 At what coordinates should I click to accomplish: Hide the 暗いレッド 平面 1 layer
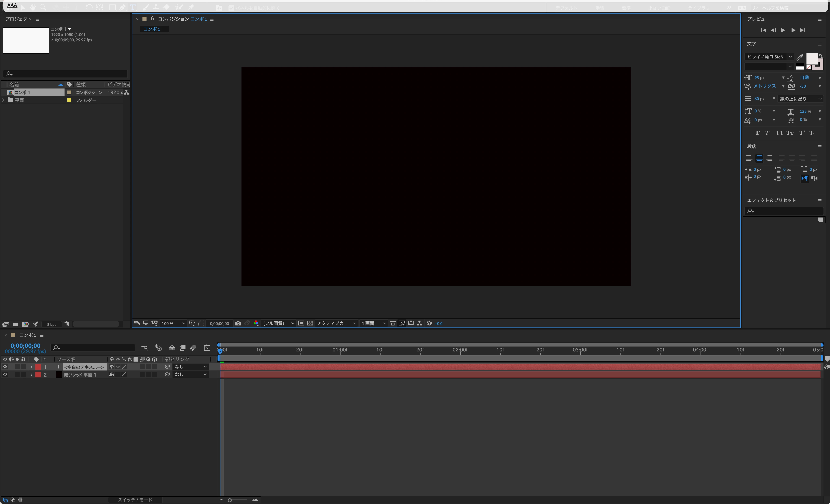click(5, 375)
